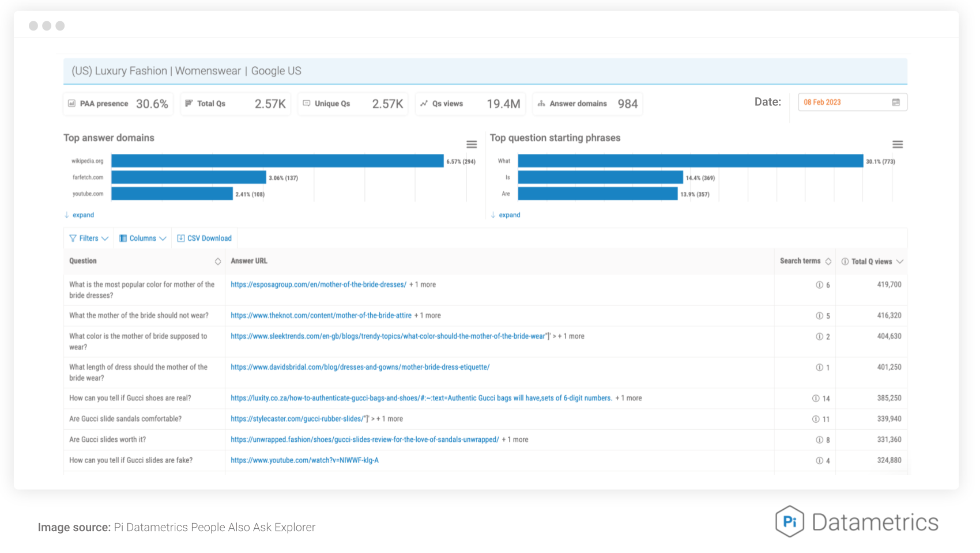The width and height of the screenshot is (980, 553).
Task: Open the luxity.co.za authenticate Gucci link
Action: tap(421, 398)
